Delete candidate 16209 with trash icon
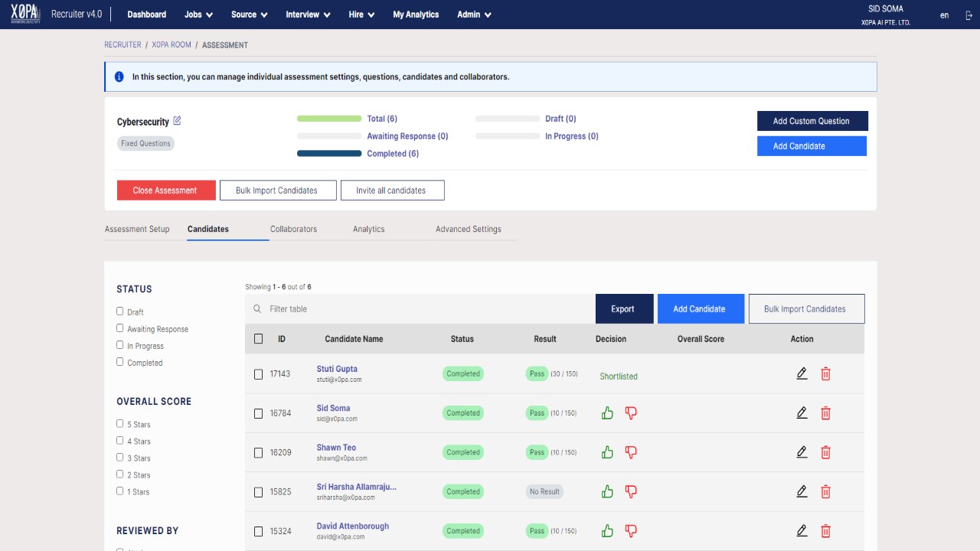Viewport: 980px width, 551px height. click(825, 452)
